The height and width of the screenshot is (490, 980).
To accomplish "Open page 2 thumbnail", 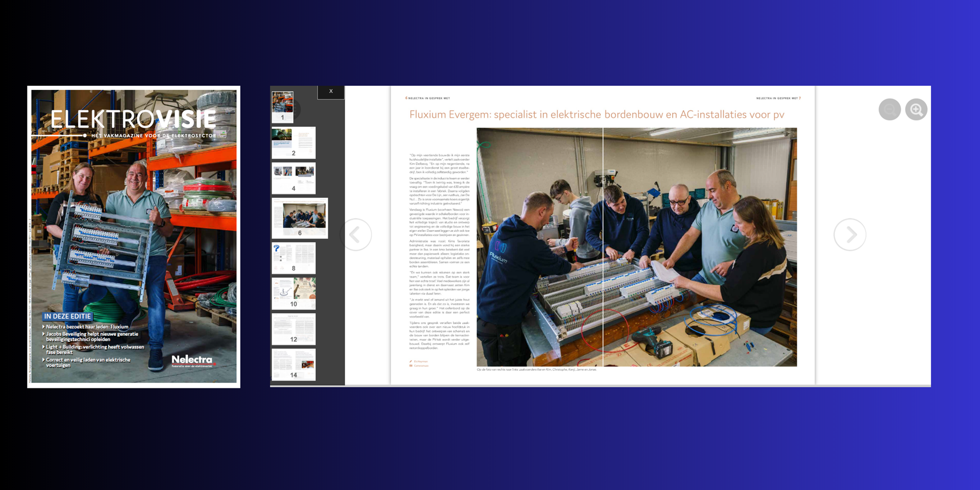I will click(293, 142).
